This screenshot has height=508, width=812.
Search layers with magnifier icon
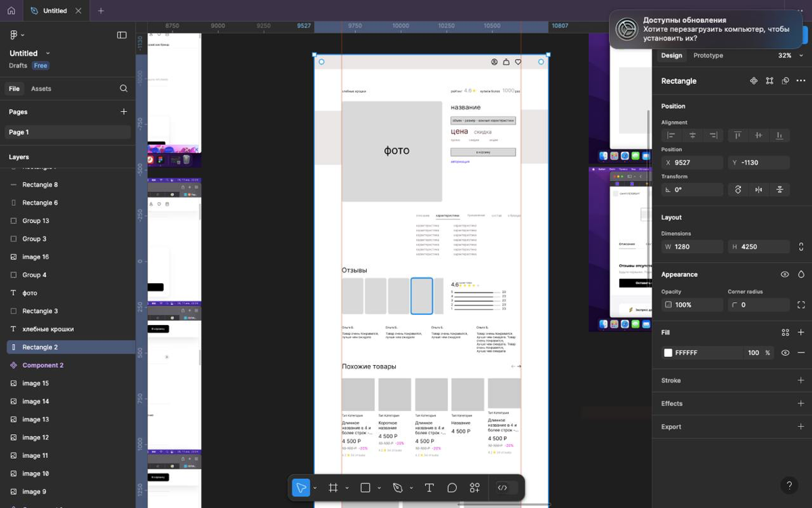tap(123, 89)
